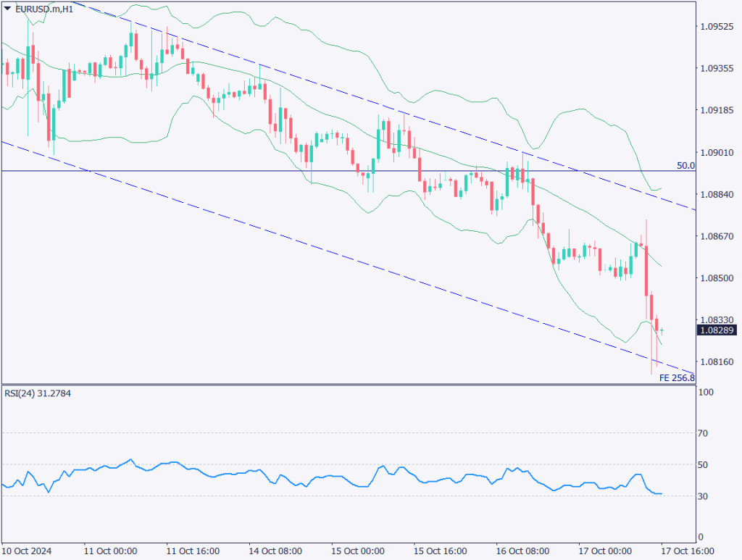
Task: Select the 50.0 Fibonacci level label
Action: 685,166
